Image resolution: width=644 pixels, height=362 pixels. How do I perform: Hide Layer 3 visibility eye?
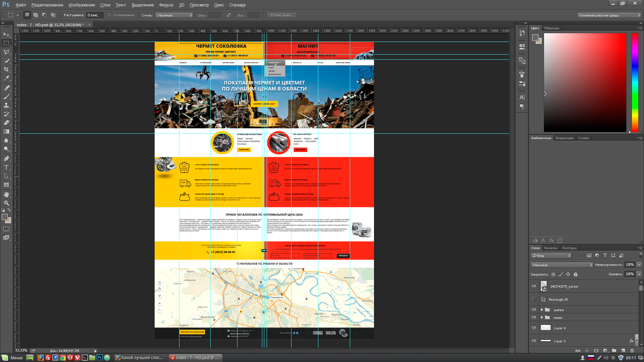534,341
